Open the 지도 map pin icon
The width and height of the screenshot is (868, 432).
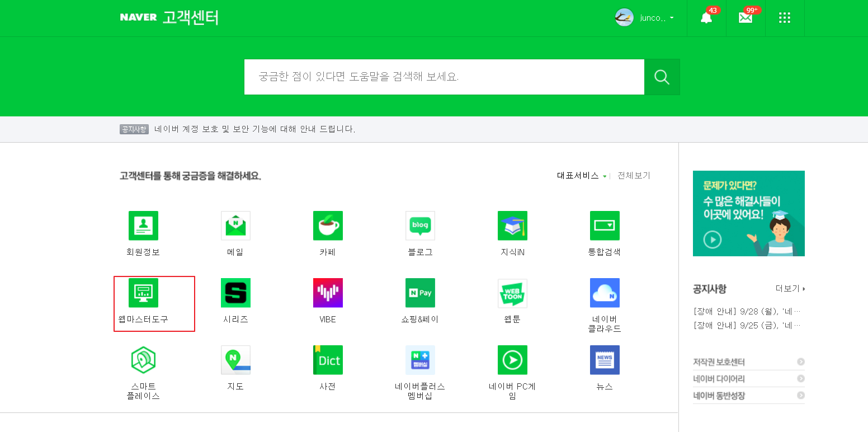tap(235, 360)
